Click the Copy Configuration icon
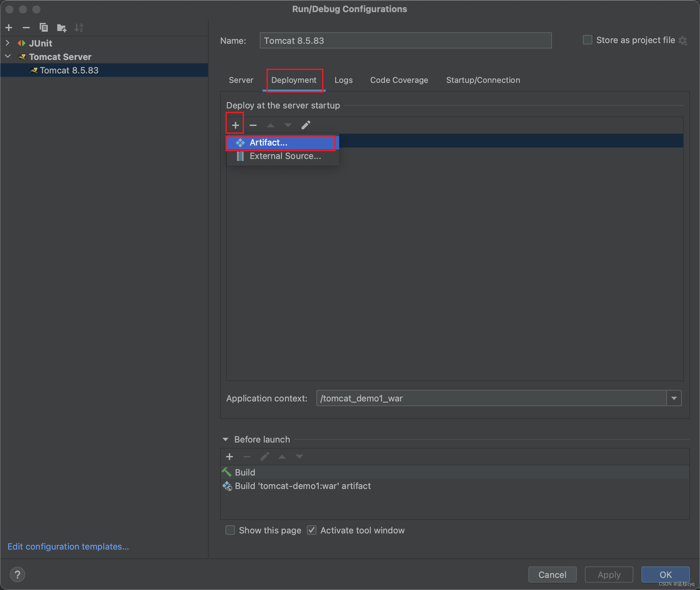Screen dimensions: 700x590 click(x=44, y=28)
